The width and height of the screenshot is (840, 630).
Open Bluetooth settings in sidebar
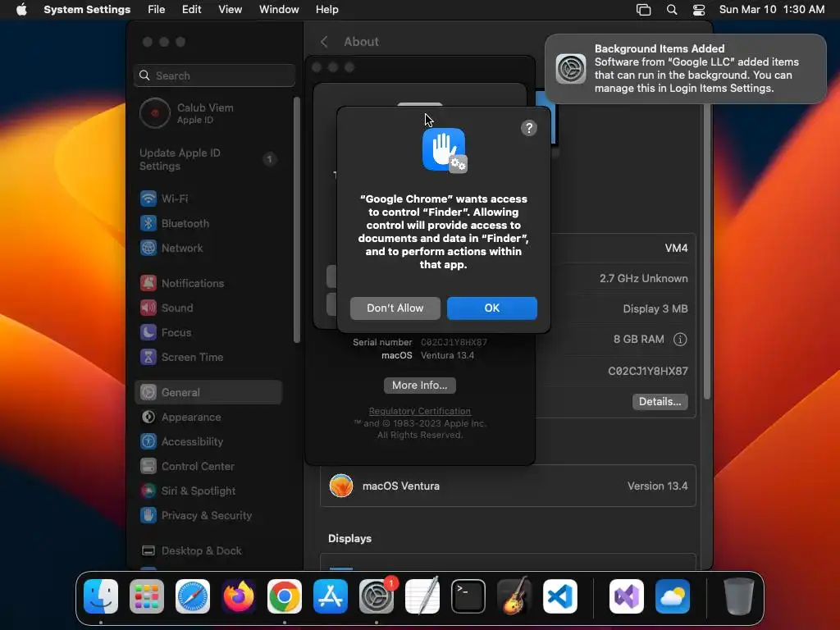[209, 223]
